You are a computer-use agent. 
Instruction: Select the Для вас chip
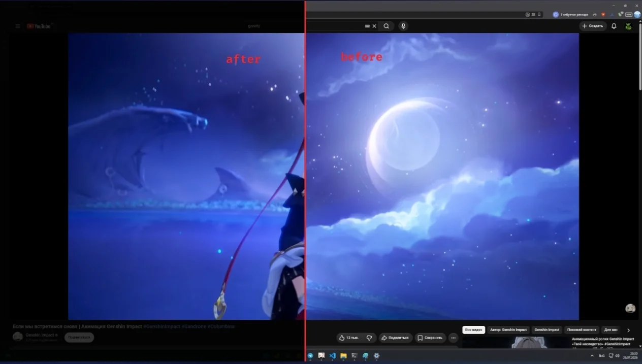coord(611,330)
